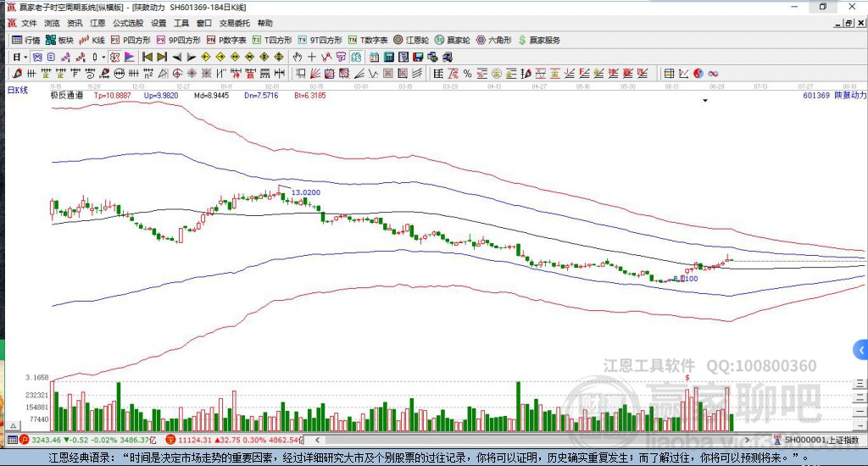The image size is (868, 466).
Task: Open the P四方形 tool
Action: (x=131, y=40)
